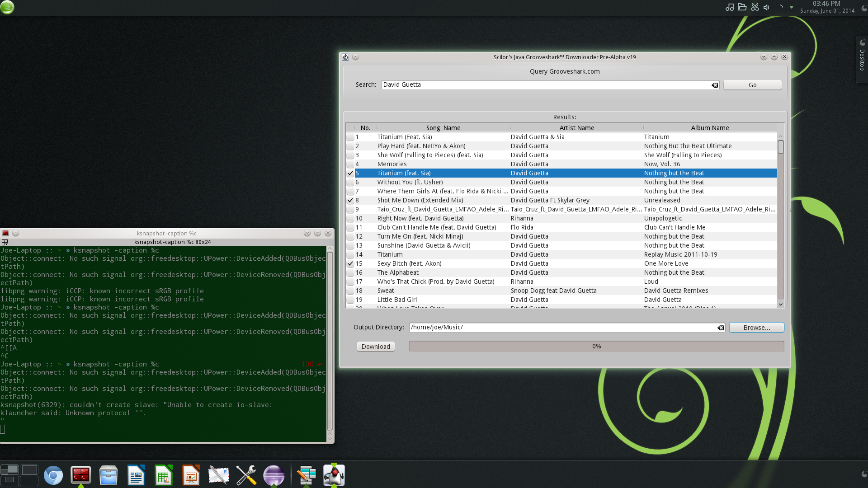Image resolution: width=868 pixels, height=488 pixels.
Task: Switch to virtual desktop one in pager
Action: point(9,470)
